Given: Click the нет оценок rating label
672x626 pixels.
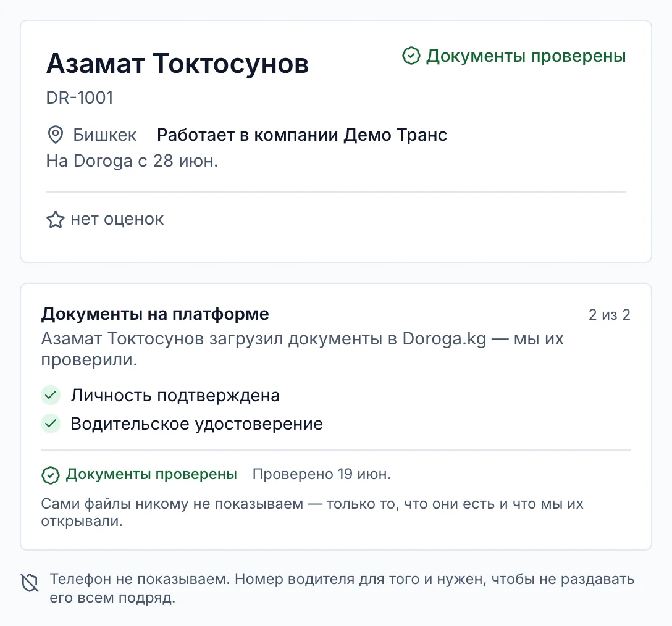Looking at the screenshot, I should [117, 219].
